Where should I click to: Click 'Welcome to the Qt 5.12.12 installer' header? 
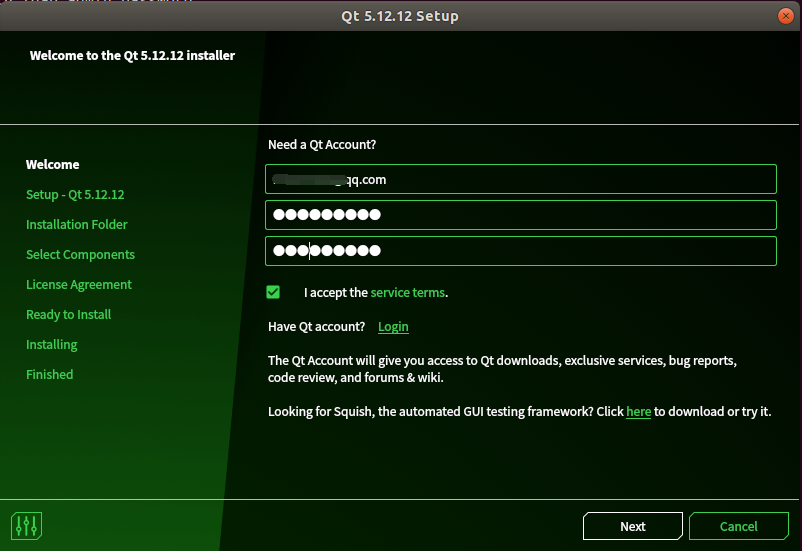132,55
